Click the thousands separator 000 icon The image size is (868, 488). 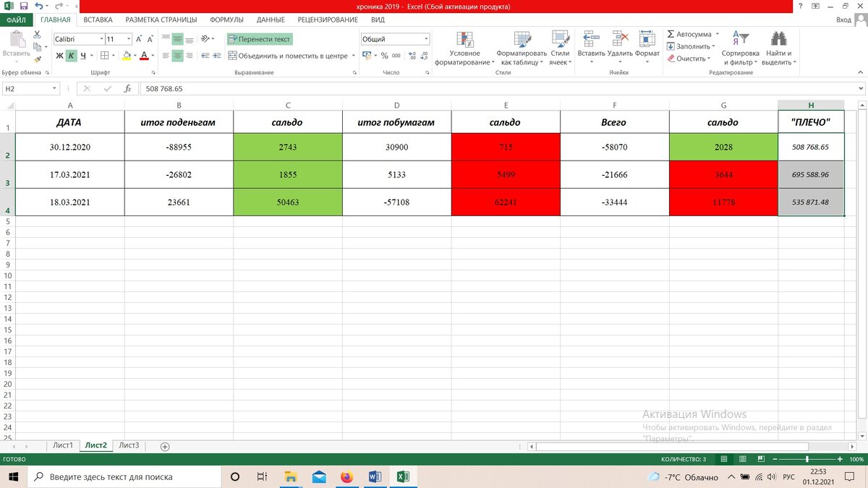pyautogui.click(x=396, y=56)
